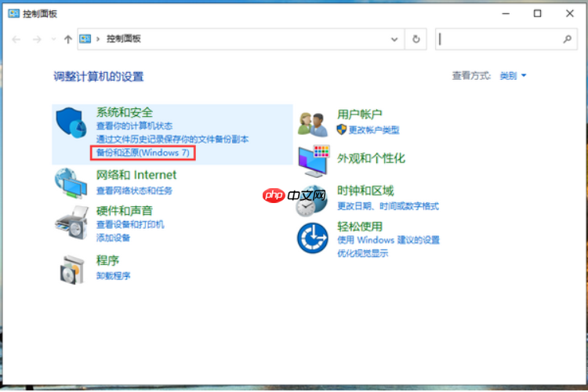Open 通过文件历史记录保存你的文件备份副本
The height and width of the screenshot is (392, 588).
point(172,140)
